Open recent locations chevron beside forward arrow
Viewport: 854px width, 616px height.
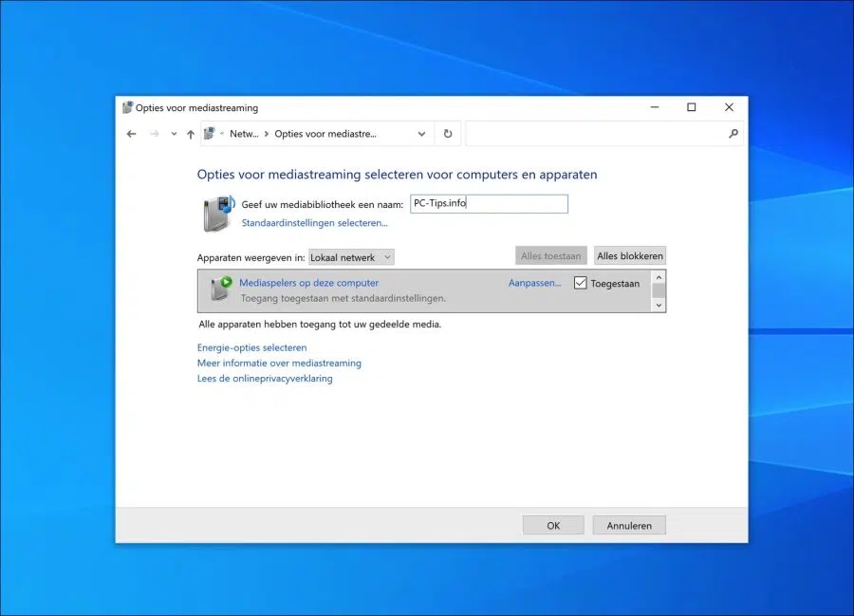(174, 134)
